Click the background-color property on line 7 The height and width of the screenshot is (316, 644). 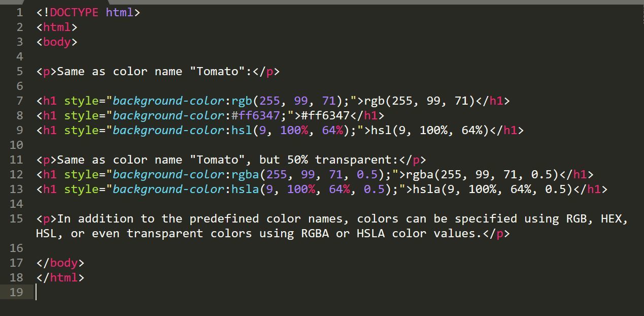coord(168,101)
